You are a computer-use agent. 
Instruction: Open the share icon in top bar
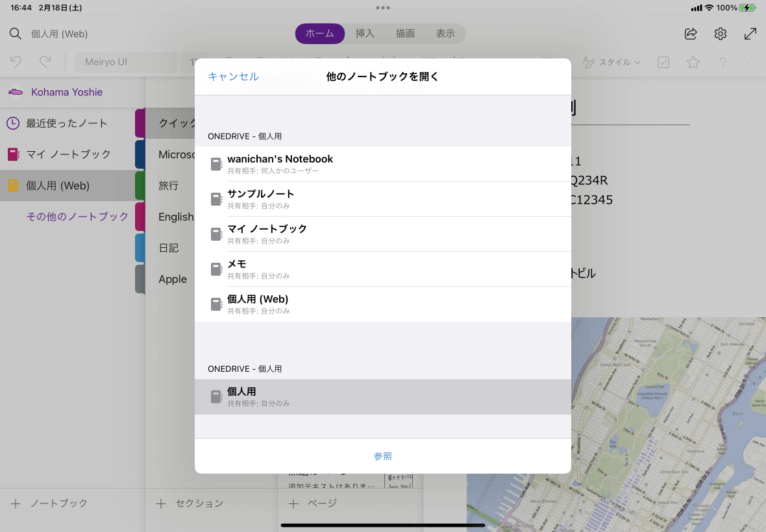[x=690, y=34]
